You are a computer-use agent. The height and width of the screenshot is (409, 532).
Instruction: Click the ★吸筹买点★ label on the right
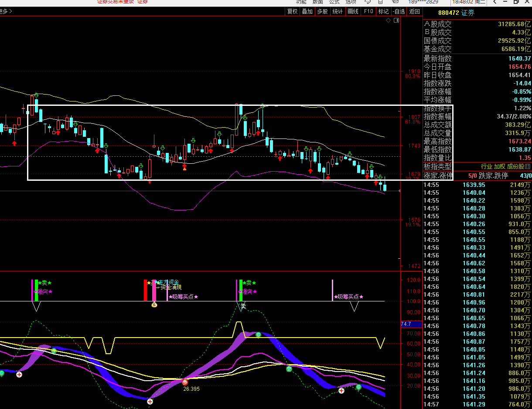[348, 297]
